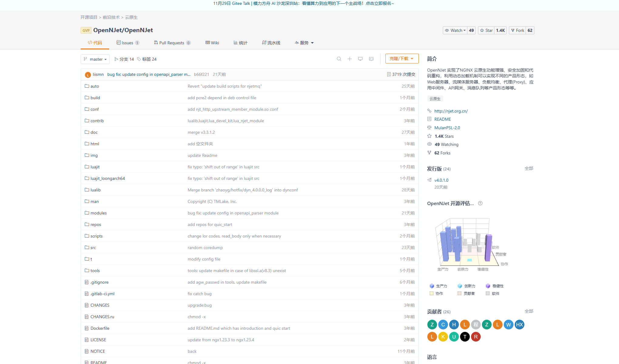The image size is (619, 364).
Task: Click the help question icon beside 开源评估
Action: 480,203
